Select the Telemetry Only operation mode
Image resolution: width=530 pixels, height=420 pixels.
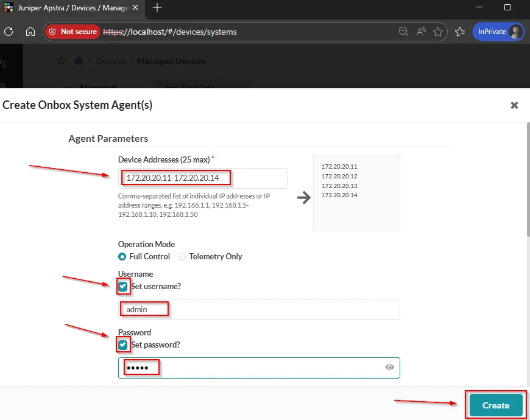coord(181,256)
